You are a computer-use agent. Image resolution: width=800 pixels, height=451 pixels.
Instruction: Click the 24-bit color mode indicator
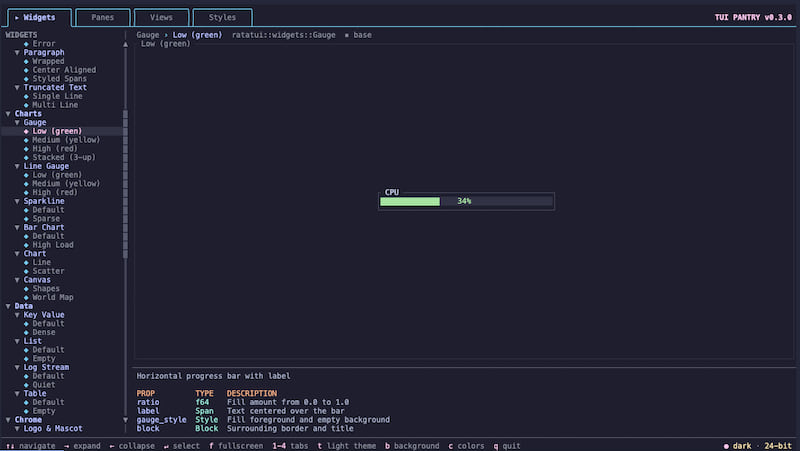778,446
